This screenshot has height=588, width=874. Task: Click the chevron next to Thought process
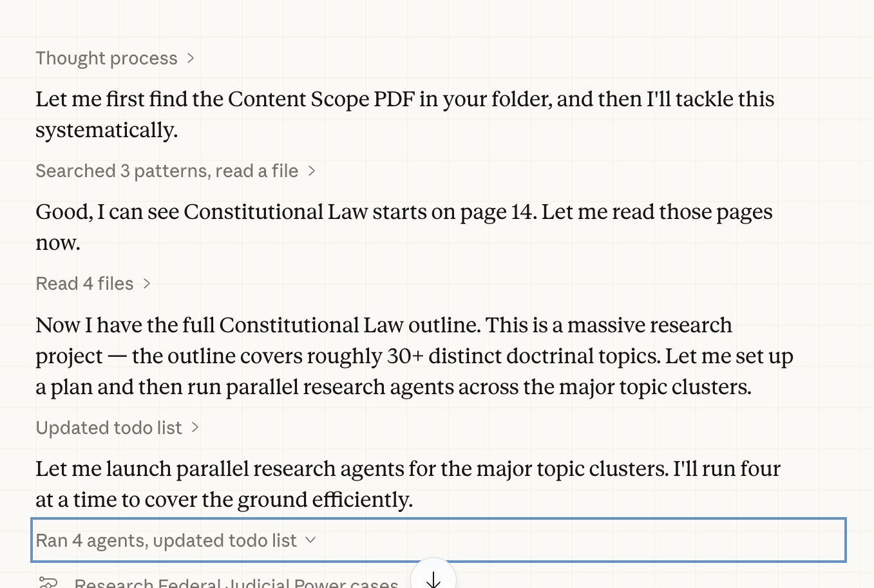pos(191,59)
